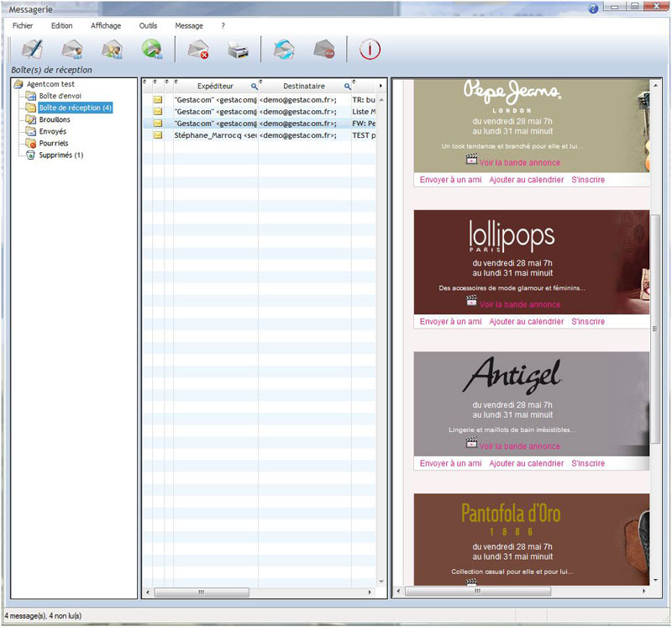Open the Brouillons folder
The height and width of the screenshot is (627, 672).
[x=55, y=119]
